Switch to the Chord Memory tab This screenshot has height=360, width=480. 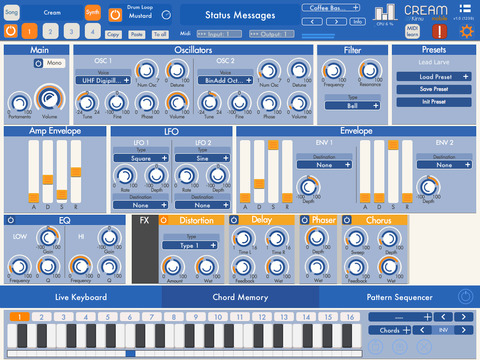(x=240, y=297)
